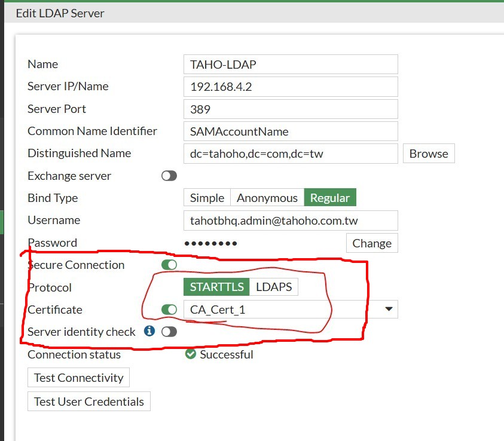Click the Server identity check info icon
The height and width of the screenshot is (441, 504).
point(149,331)
